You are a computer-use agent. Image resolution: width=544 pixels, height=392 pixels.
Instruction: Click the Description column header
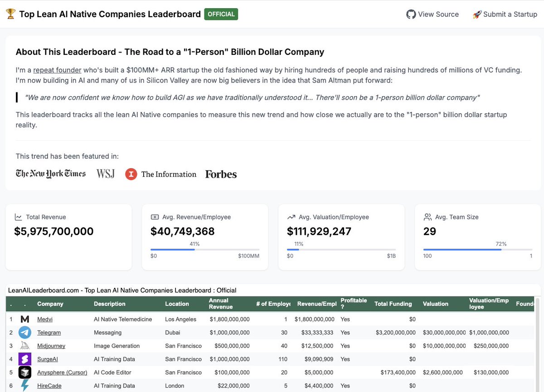click(x=110, y=304)
